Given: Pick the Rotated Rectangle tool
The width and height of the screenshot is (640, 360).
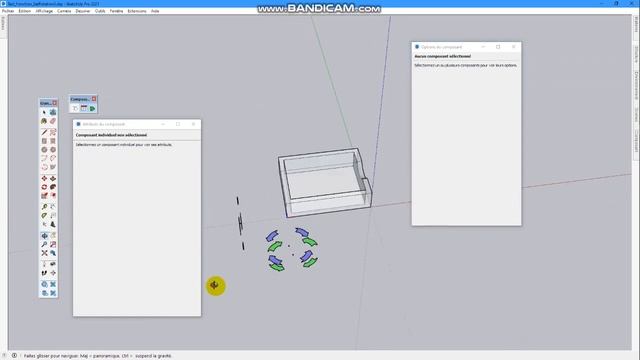Looking at the screenshot, I should coord(53,141).
